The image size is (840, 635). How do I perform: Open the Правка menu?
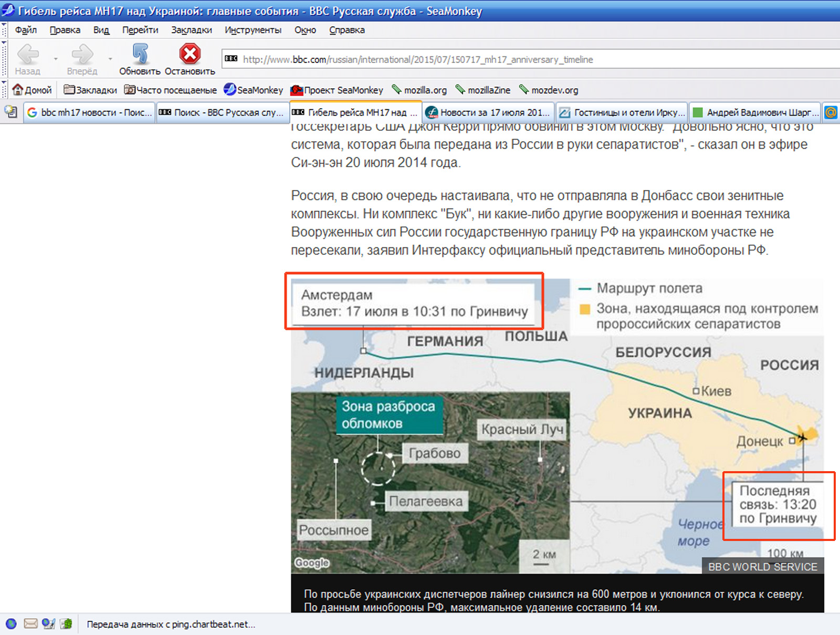[x=65, y=30]
